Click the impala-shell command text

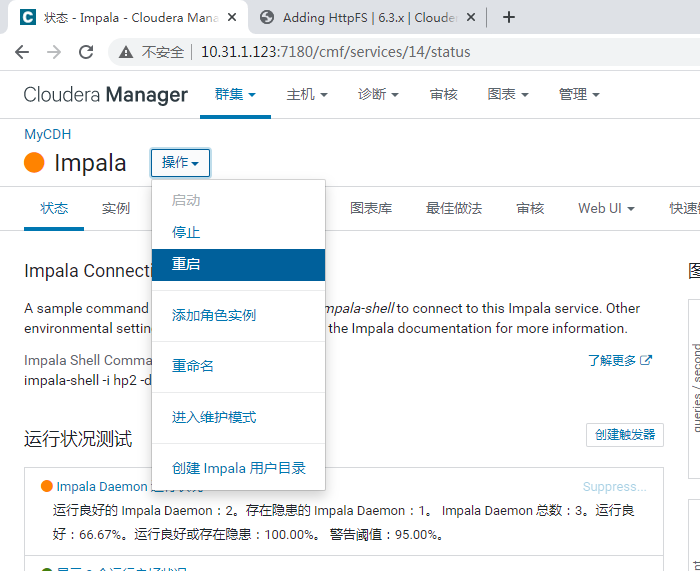tap(88, 381)
